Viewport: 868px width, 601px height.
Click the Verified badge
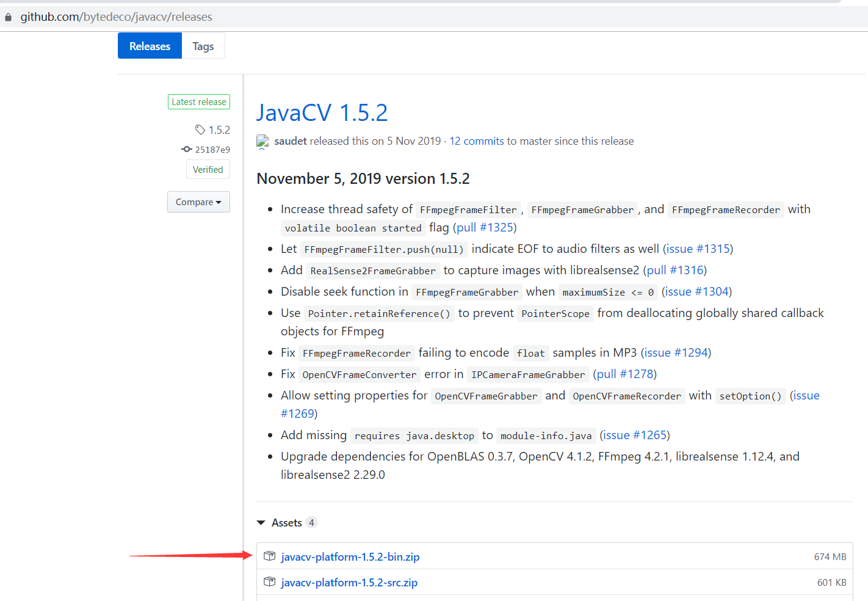tap(208, 169)
